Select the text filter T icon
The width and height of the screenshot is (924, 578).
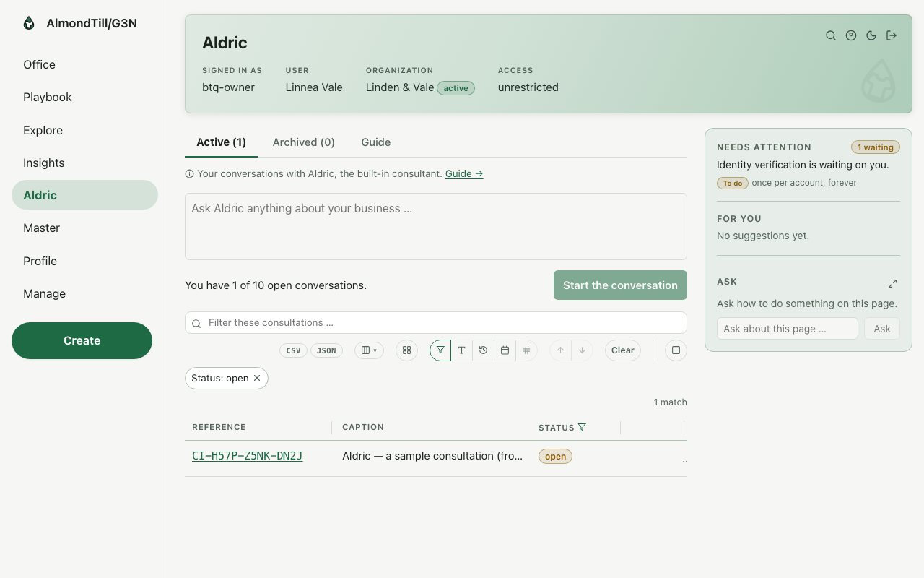tap(462, 350)
